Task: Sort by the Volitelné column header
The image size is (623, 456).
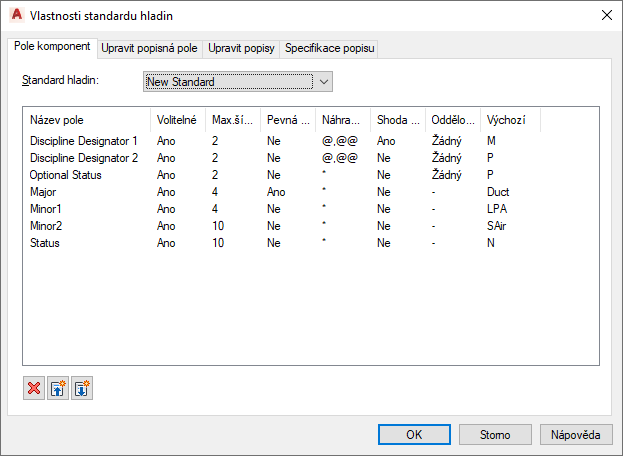Action: 178,120
